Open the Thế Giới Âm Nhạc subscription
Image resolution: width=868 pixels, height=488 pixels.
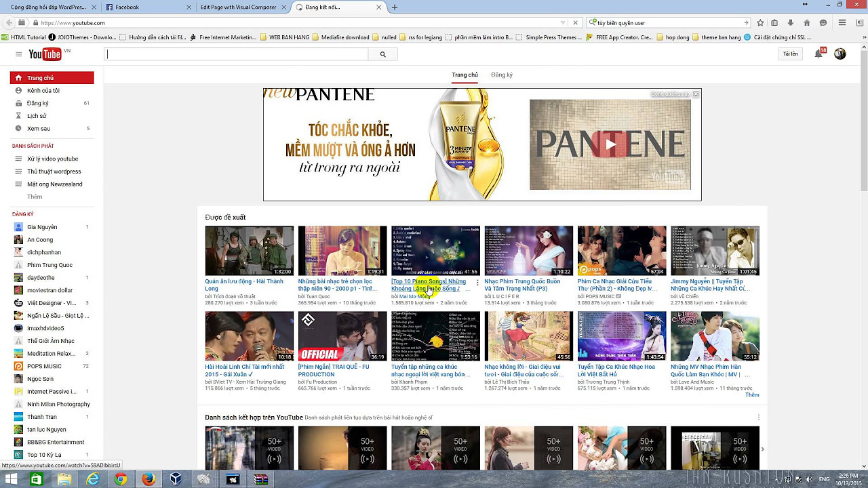52,341
